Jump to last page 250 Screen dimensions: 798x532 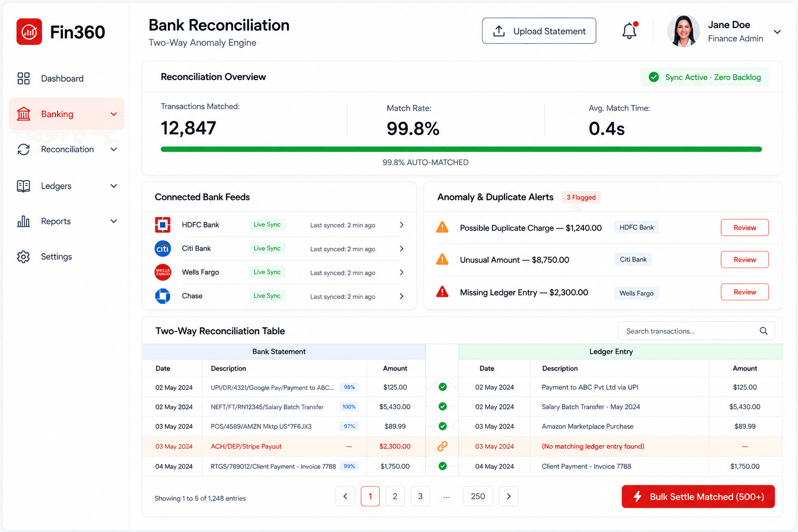pyautogui.click(x=478, y=496)
